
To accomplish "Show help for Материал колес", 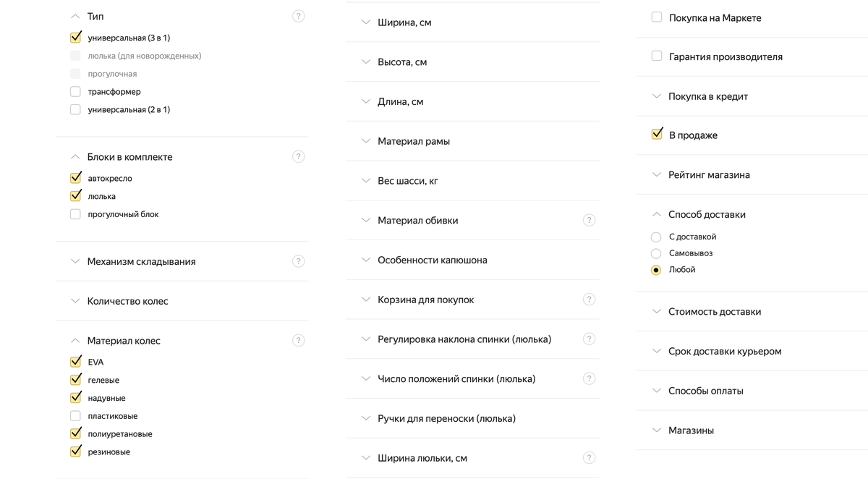I will tap(298, 340).
